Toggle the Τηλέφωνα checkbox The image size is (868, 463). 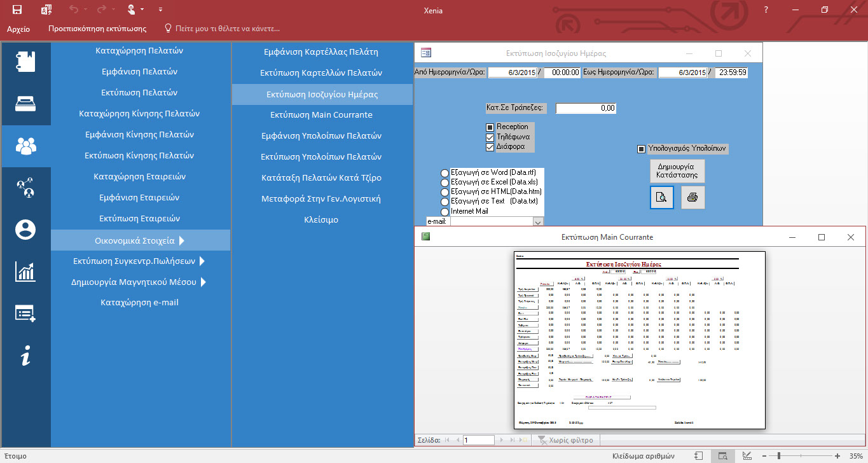(490, 137)
